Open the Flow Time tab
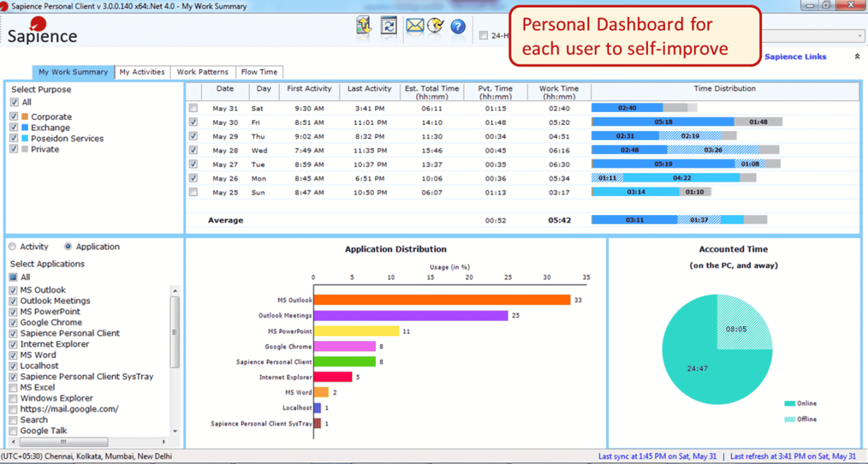The height and width of the screenshot is (464, 868). [259, 72]
